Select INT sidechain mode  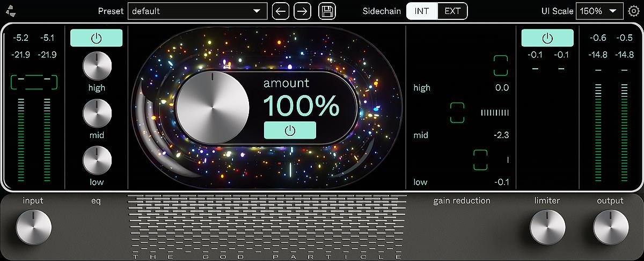(422, 11)
